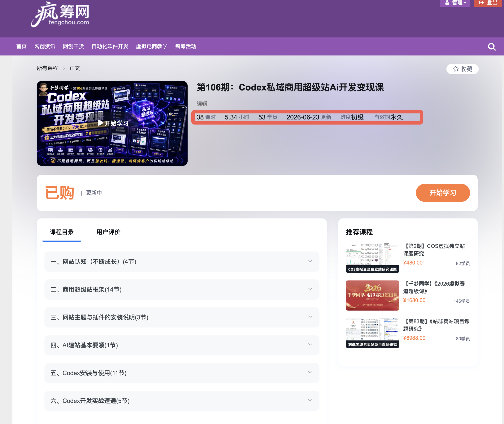Click the 146学员 count text
504x424 pixels.
click(461, 301)
